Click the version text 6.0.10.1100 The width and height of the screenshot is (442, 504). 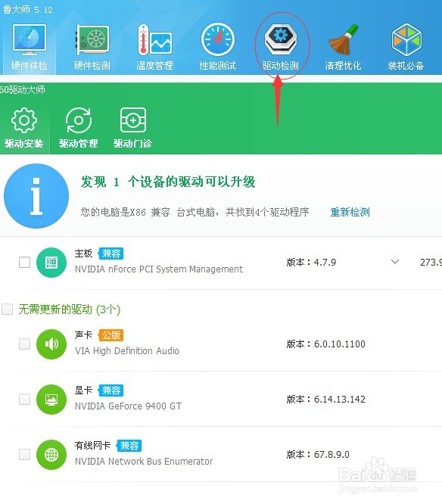[340, 344]
